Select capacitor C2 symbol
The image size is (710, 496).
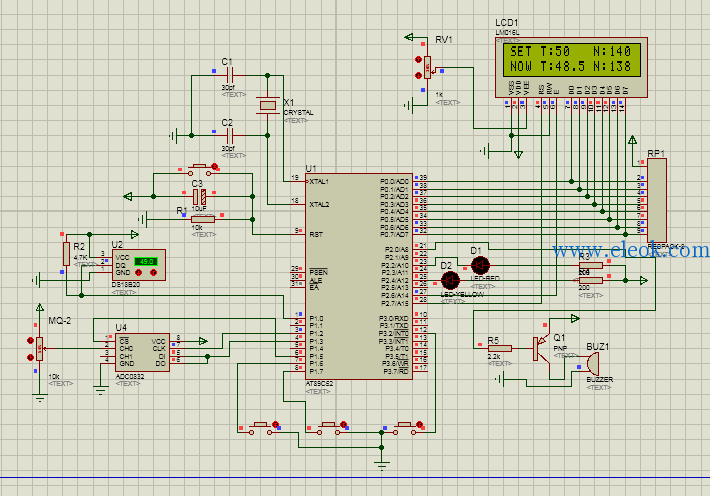click(229, 135)
